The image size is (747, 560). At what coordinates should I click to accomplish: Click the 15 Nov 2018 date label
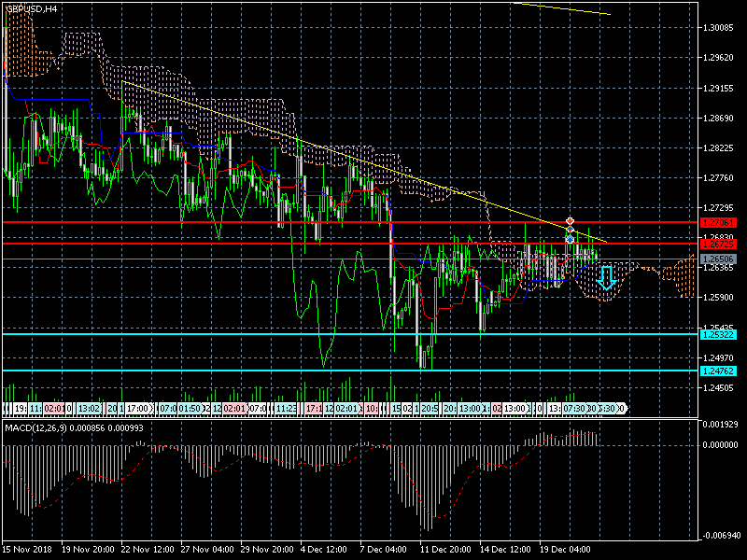(30, 549)
